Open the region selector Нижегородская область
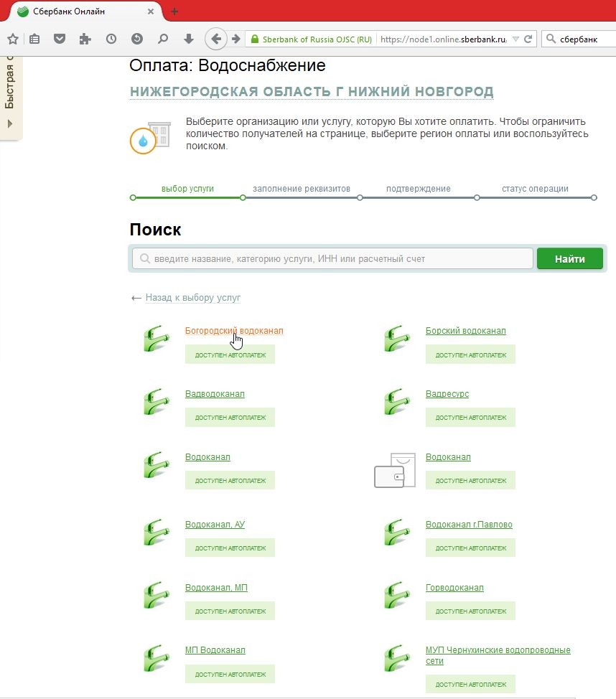The width and height of the screenshot is (616, 699). coord(312,91)
